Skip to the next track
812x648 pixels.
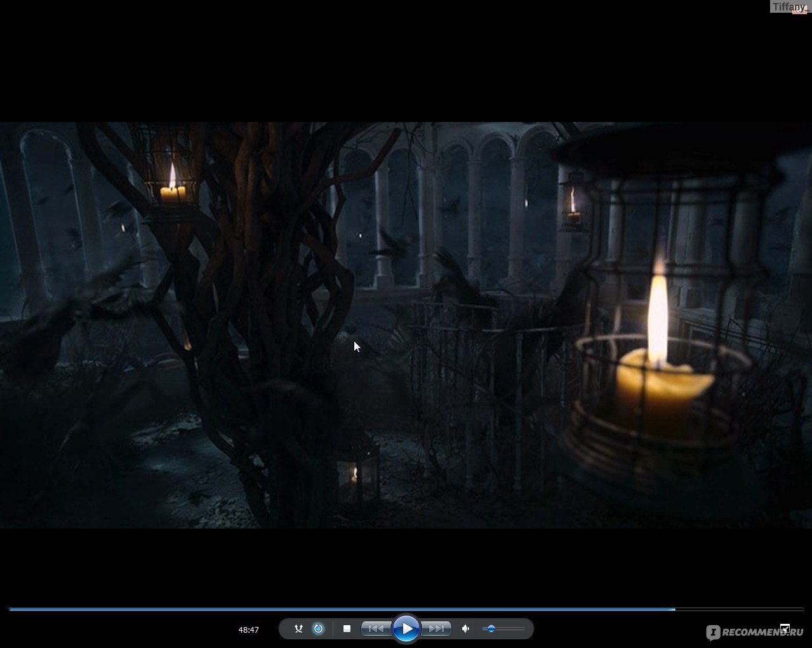pos(436,629)
